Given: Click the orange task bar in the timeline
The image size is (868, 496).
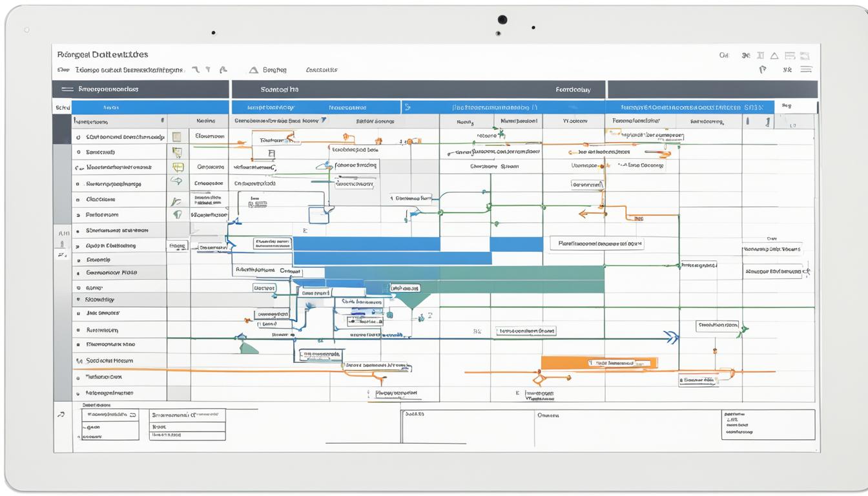Looking at the screenshot, I should coord(599,363).
